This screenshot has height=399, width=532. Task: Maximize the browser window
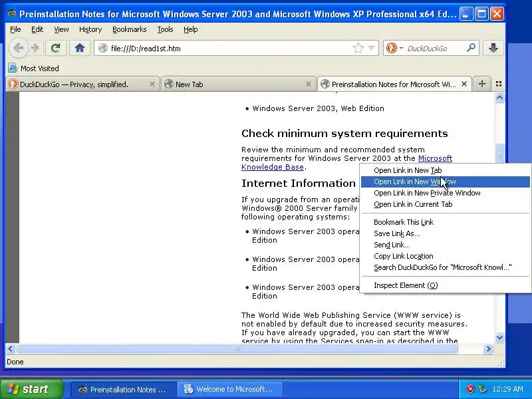coord(481,14)
